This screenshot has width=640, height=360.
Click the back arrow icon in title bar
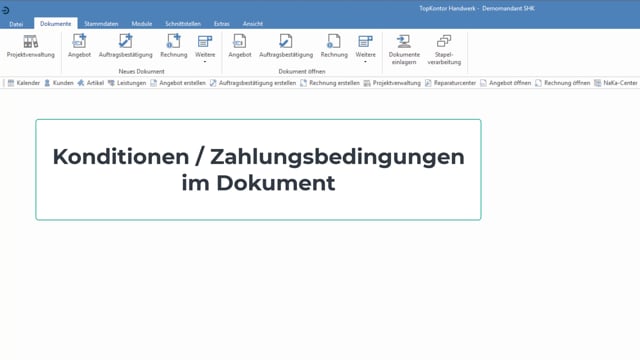6,10
